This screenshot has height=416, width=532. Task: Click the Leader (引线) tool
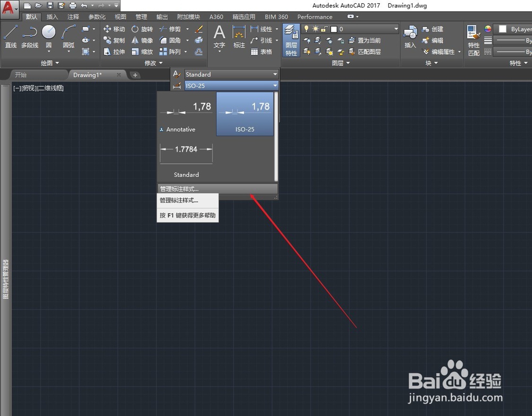[x=261, y=40]
